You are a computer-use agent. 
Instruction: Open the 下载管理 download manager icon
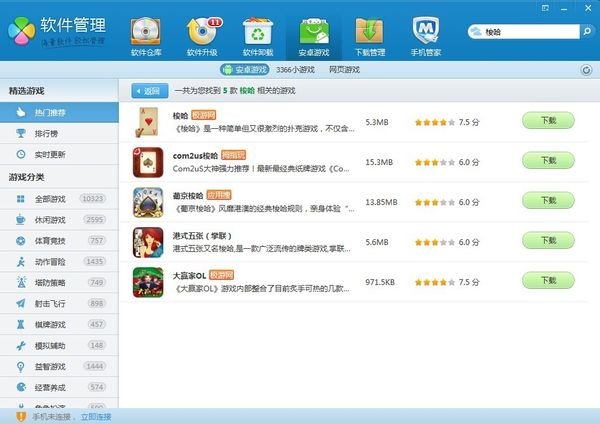[x=371, y=32]
